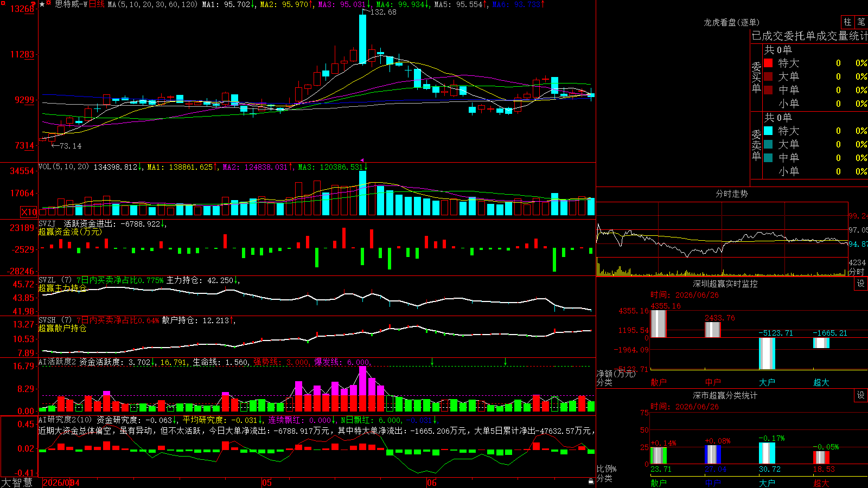Click the 分时 label under intraday chart
868x488 pixels.
coord(856,272)
